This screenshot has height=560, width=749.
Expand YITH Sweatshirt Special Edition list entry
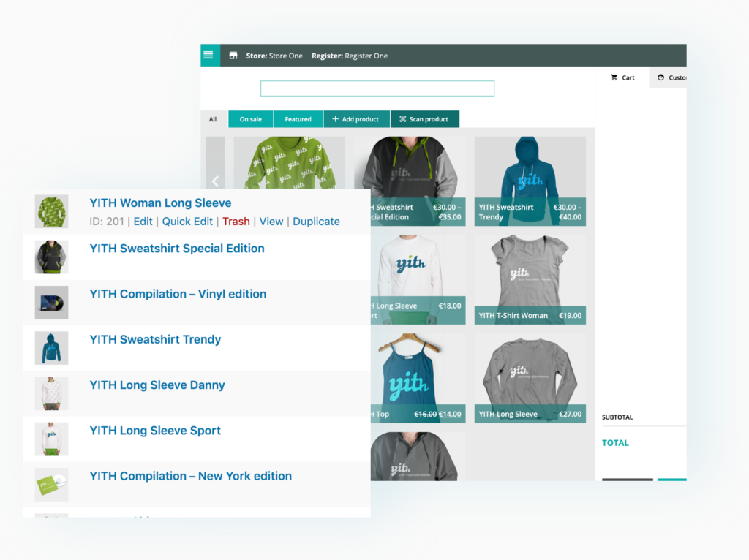coord(176,249)
